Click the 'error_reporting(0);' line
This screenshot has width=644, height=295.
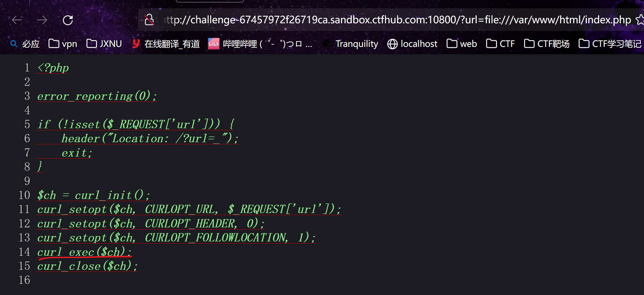click(97, 96)
